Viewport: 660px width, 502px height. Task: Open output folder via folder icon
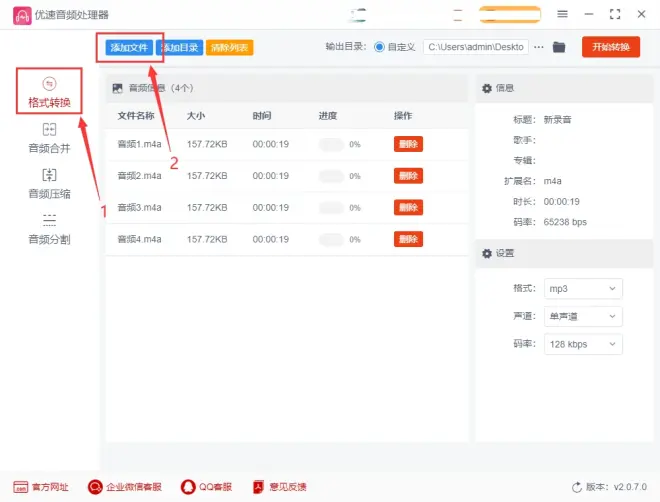[x=559, y=47]
